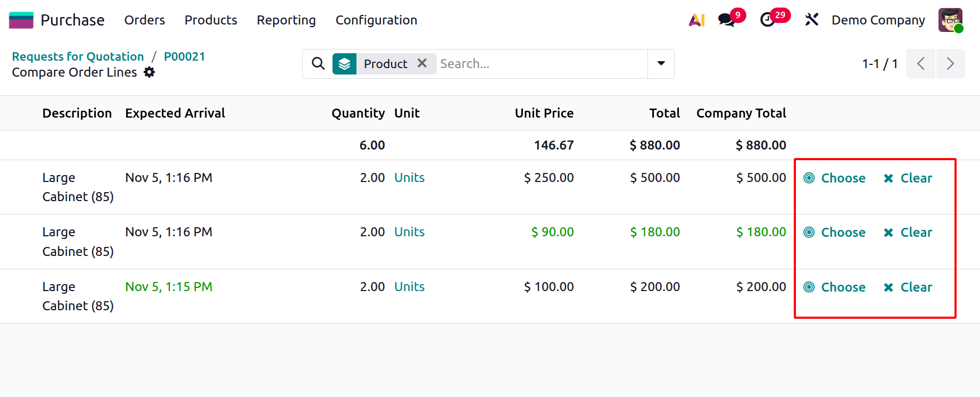Click the $ 200.00 Company Total value
This screenshot has height=397, width=980.
[761, 287]
